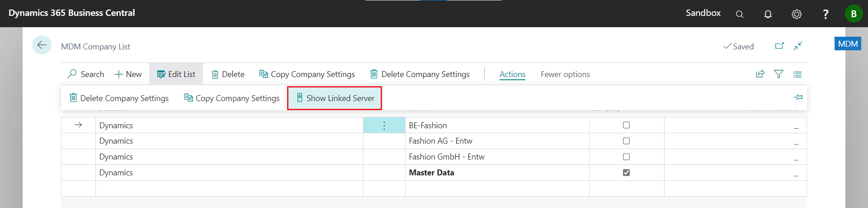Viewport: 868px width, 208px height.
Task: Pin the action bar
Action: [x=798, y=97]
